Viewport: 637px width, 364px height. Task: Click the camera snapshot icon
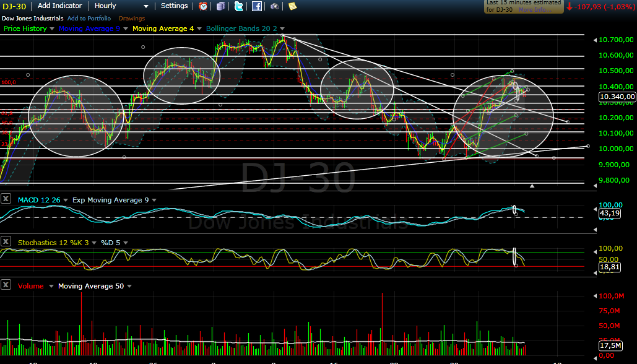click(x=275, y=6)
